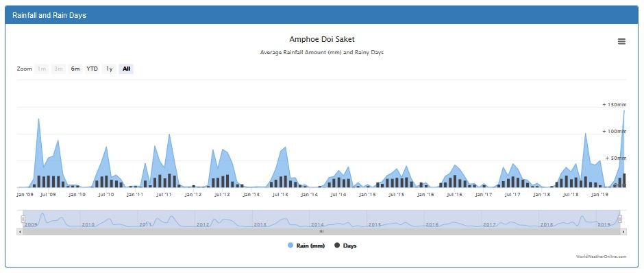
Task: Click the 2014 section in navigator
Action: click(x=338, y=219)
